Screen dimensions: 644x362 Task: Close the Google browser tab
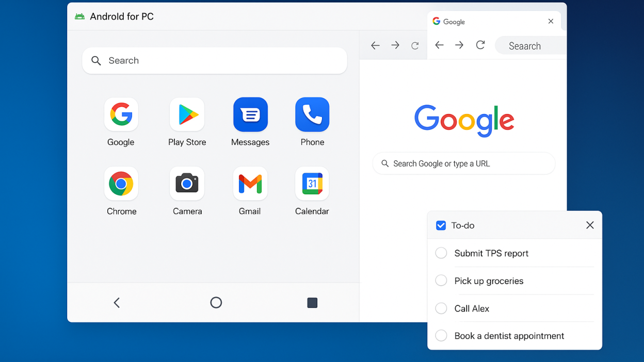point(551,21)
